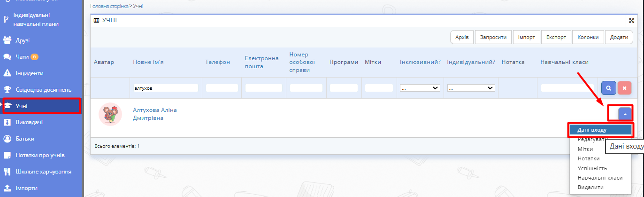Click the Головна сторінка breadcrumb link
Screen dimensions: 644x197
point(109,7)
